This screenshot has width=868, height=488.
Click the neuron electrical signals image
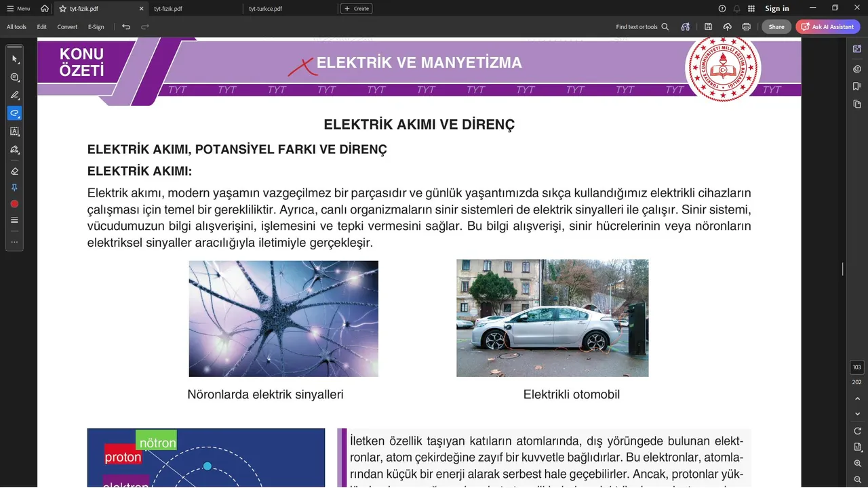point(283,319)
